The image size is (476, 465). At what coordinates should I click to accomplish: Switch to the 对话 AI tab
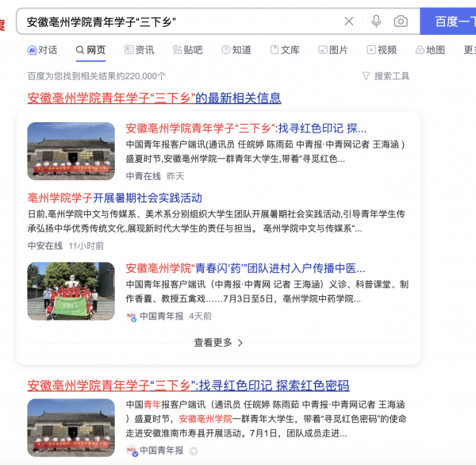pos(42,50)
